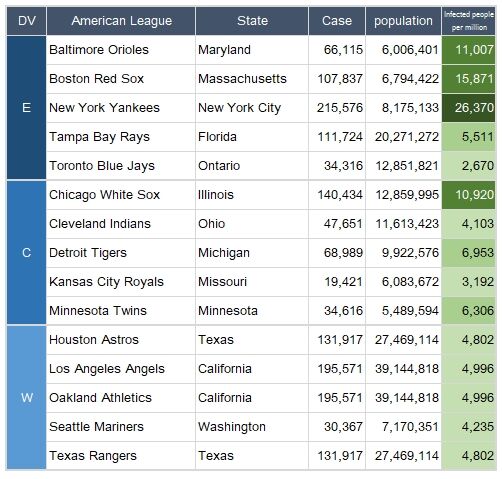Click the Michigan state cell
The image size is (502, 479).
252,253
